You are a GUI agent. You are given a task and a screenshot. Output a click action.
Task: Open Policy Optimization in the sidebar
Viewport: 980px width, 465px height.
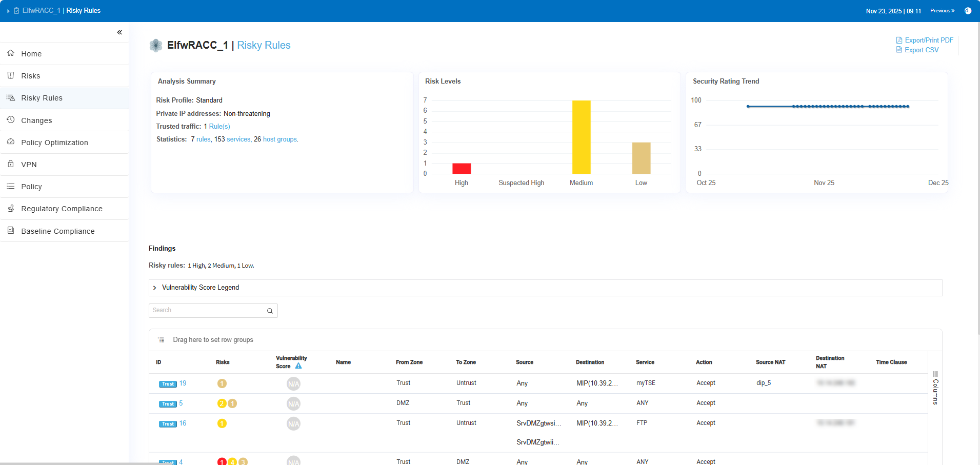click(x=54, y=143)
